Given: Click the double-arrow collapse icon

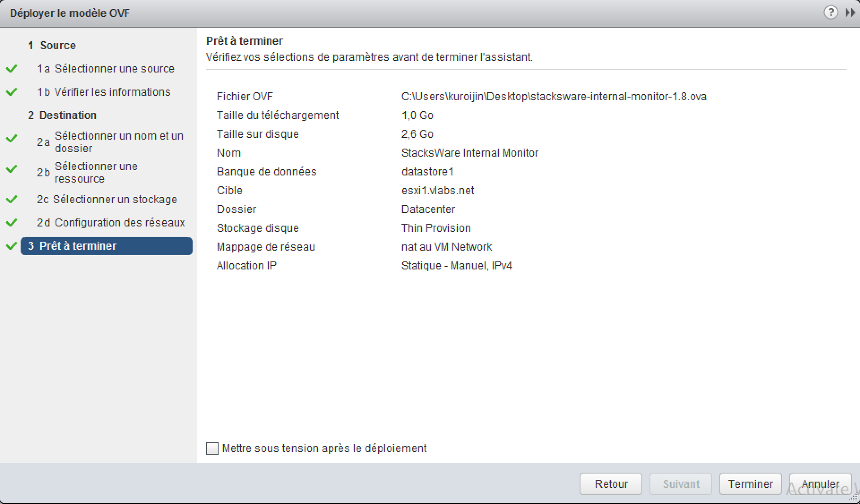Looking at the screenshot, I should pos(850,13).
